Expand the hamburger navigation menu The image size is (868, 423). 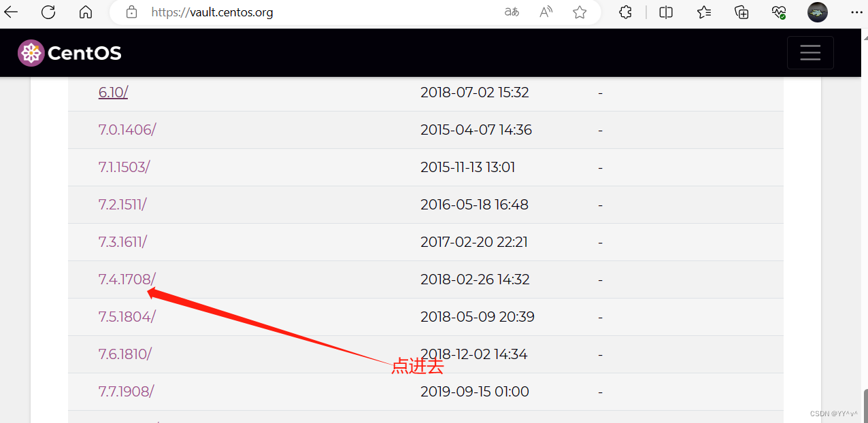point(810,53)
